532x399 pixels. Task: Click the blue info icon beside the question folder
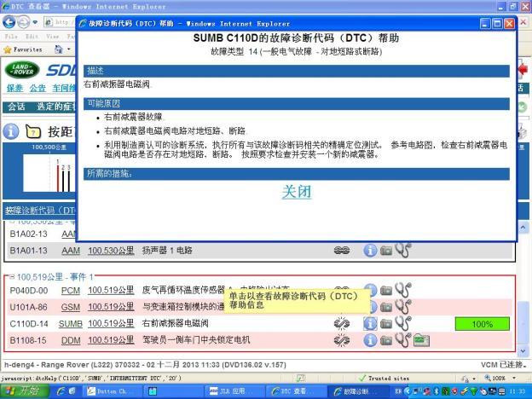pyautogui.click(x=11, y=131)
